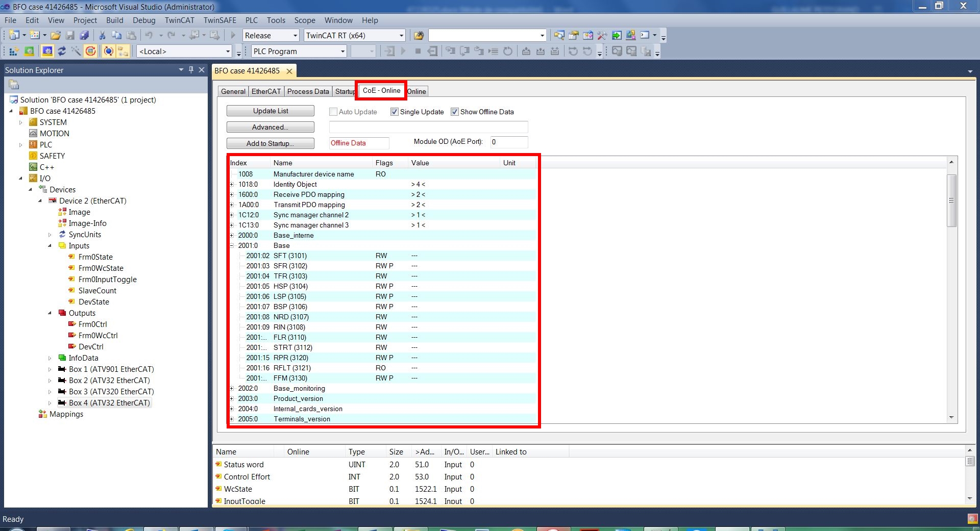Click the PLC Login icon
Viewport: 980px width, 531px height.
click(389, 51)
